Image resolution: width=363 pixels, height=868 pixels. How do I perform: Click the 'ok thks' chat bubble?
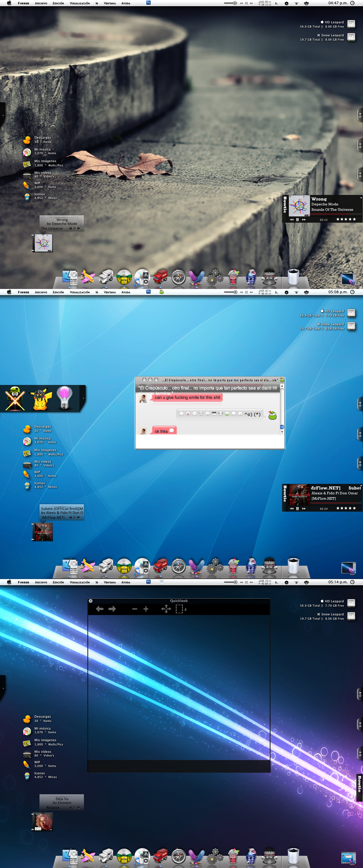click(164, 431)
